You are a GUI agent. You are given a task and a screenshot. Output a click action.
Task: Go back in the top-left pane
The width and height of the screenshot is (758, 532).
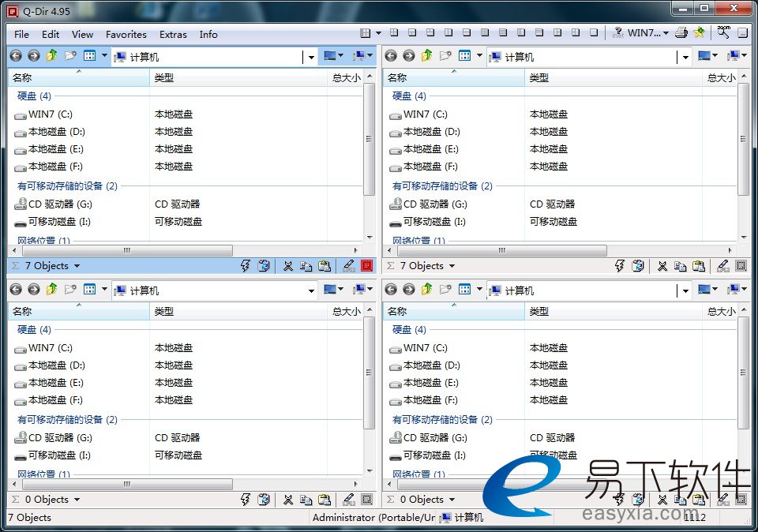[16, 56]
